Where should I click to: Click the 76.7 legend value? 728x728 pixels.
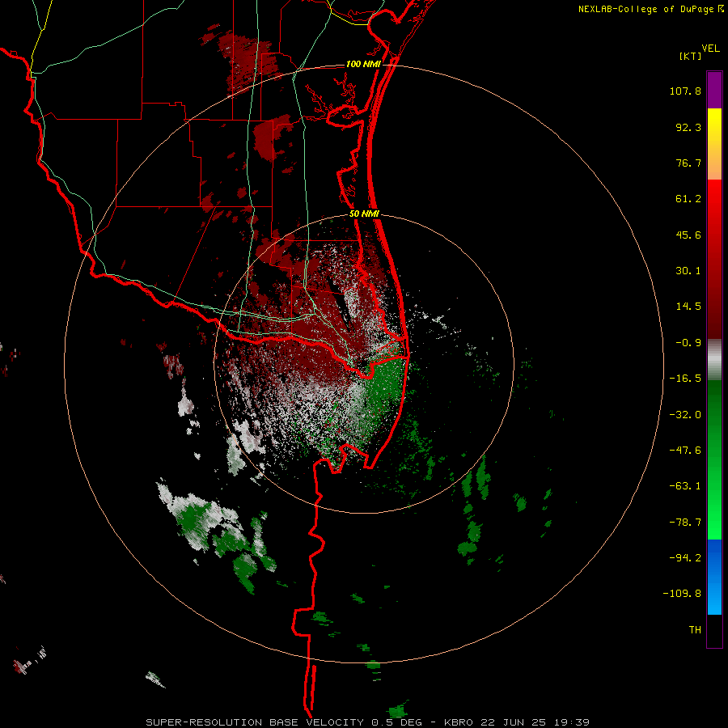[x=688, y=163]
